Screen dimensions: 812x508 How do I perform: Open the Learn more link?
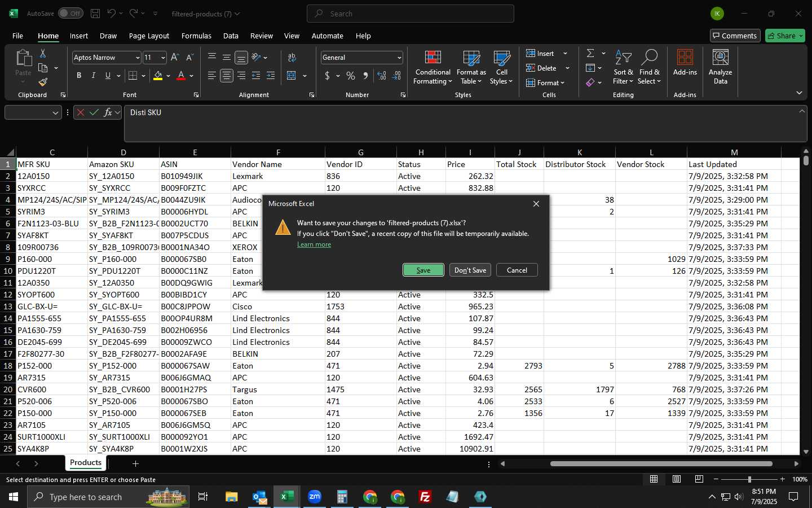(314, 244)
